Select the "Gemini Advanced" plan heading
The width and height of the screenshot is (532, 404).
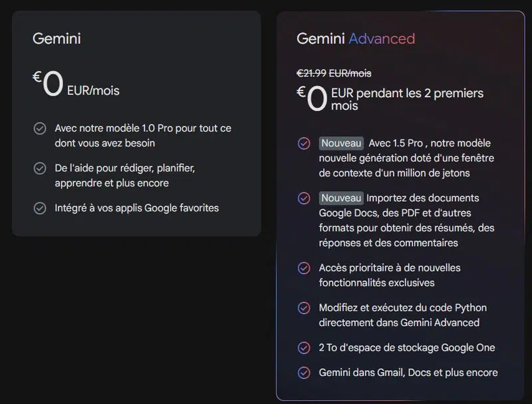point(355,39)
